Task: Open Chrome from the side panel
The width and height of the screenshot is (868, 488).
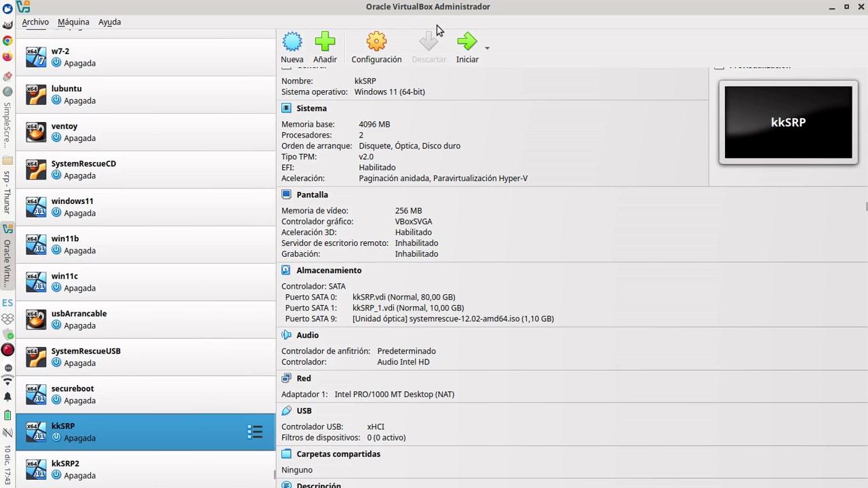Action: 7,41
